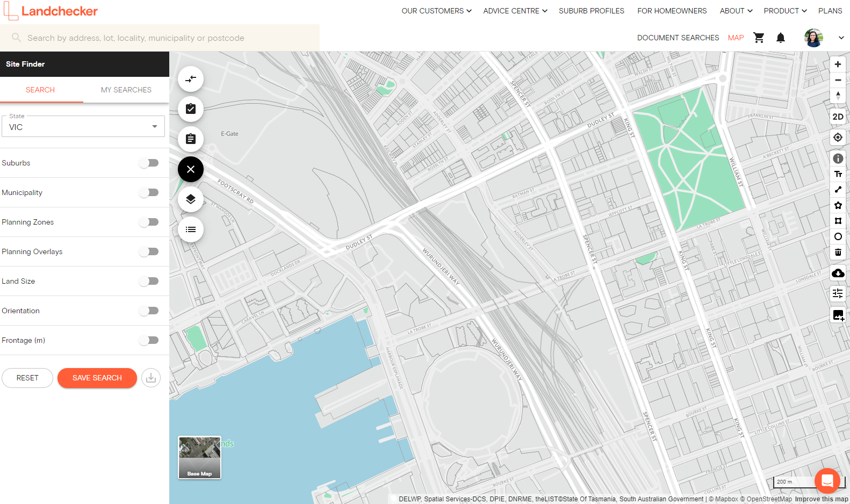Click the clipboard notes map button
The width and height of the screenshot is (850, 504).
[x=191, y=139]
